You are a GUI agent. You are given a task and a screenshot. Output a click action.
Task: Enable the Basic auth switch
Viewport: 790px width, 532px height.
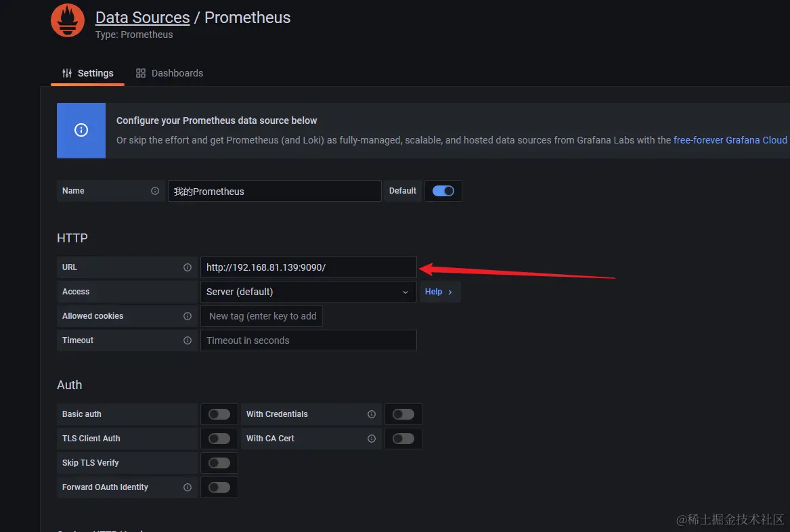[x=219, y=414]
